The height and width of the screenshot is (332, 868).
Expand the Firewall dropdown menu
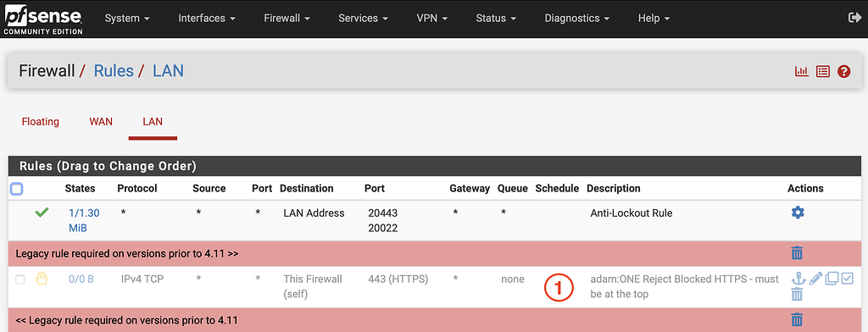point(287,19)
